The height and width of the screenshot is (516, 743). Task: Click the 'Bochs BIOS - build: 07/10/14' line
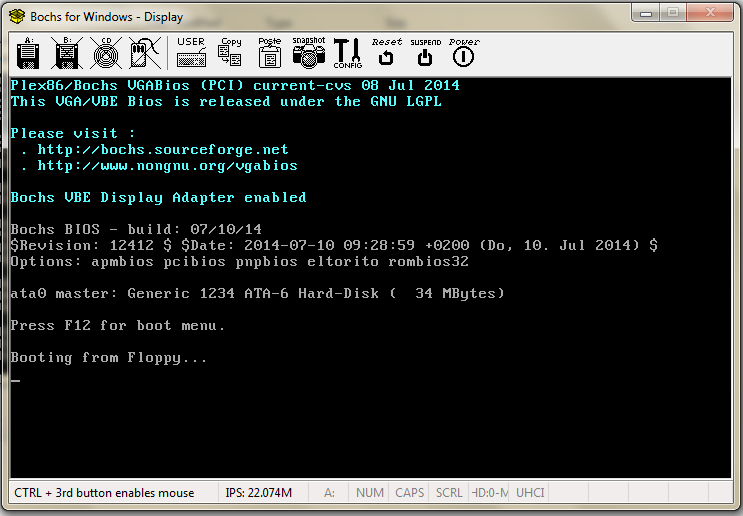(x=136, y=229)
